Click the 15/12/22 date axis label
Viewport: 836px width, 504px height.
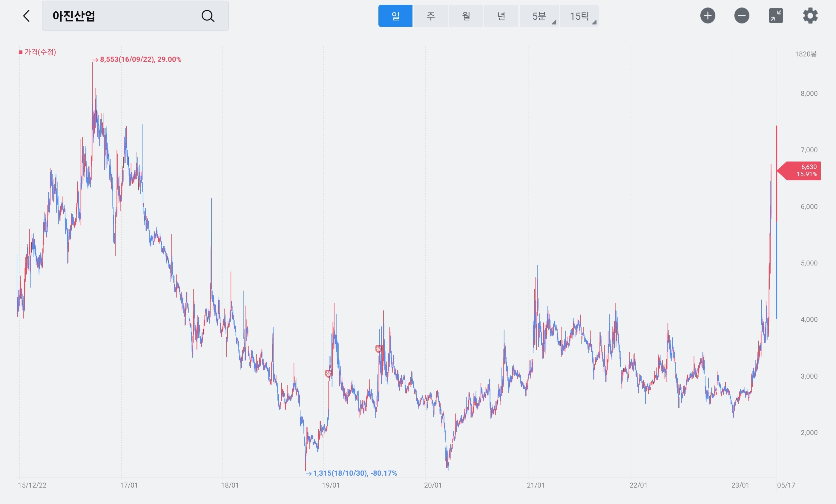[32, 485]
